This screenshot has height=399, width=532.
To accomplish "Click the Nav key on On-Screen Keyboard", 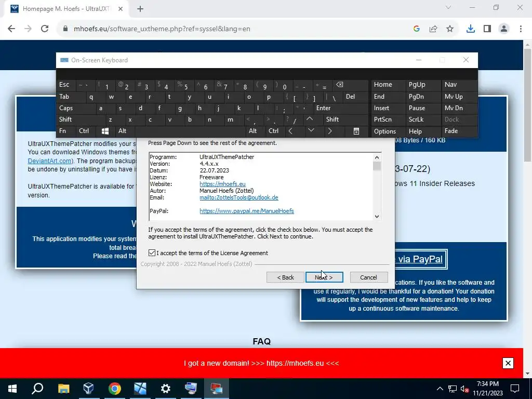I will (459, 85).
